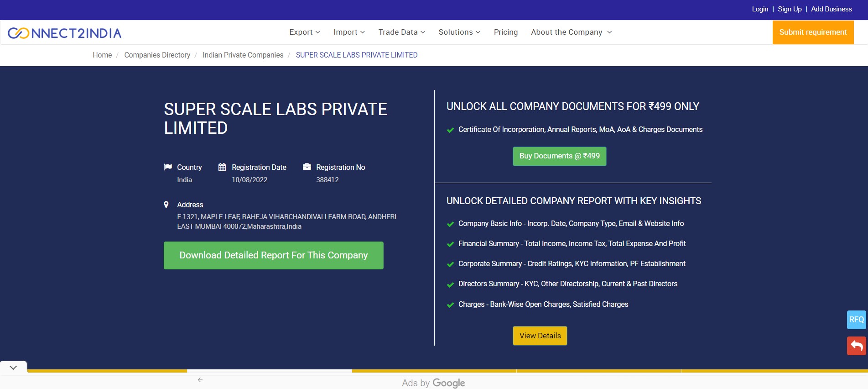868x389 pixels.
Task: Click the Sign Up link
Action: point(790,9)
